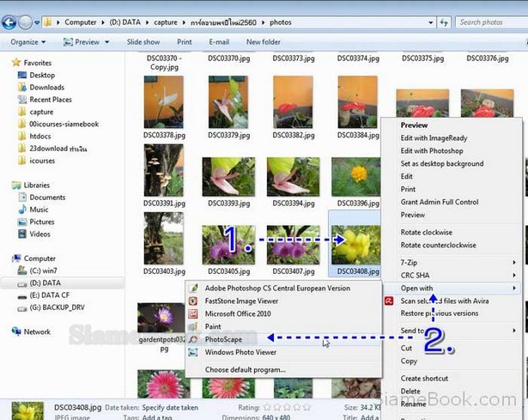Choose Paint from the submenu
This screenshot has height=420, width=528.
(213, 326)
